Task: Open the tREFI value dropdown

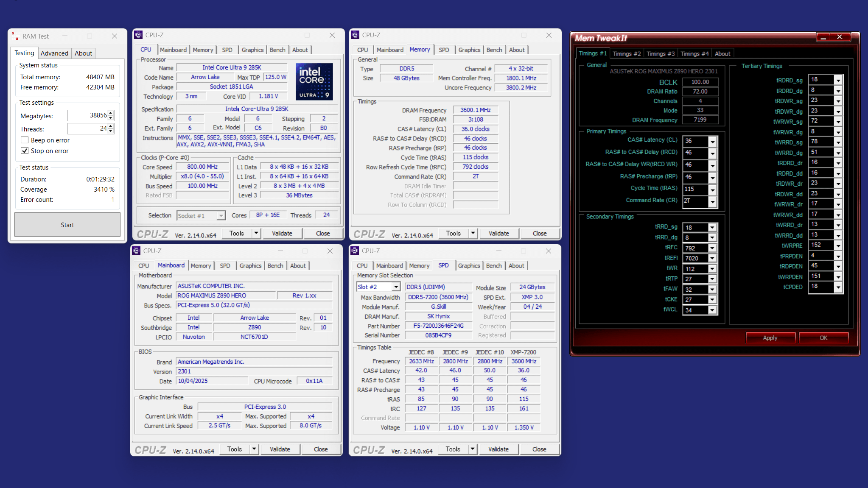Action: [712, 258]
